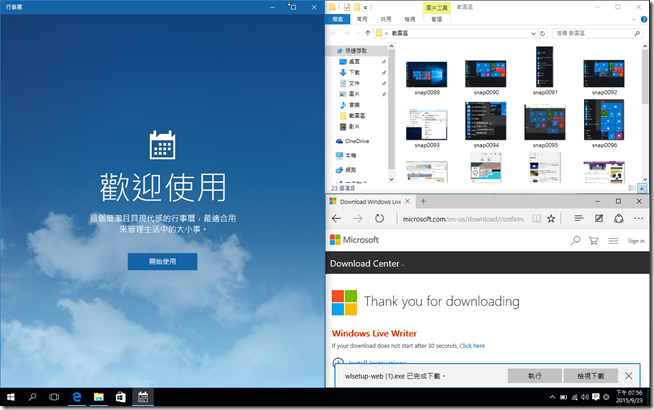Open taskbar Search magnifier
This screenshot has width=654, height=410.
coord(33,397)
